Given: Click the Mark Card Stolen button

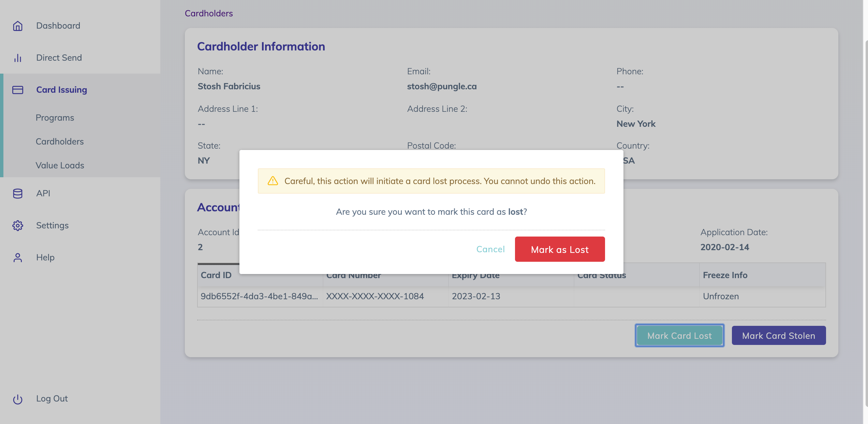Looking at the screenshot, I should tap(779, 335).
